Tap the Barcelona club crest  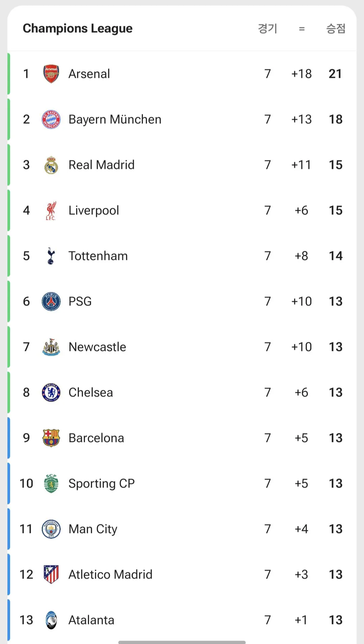51,438
